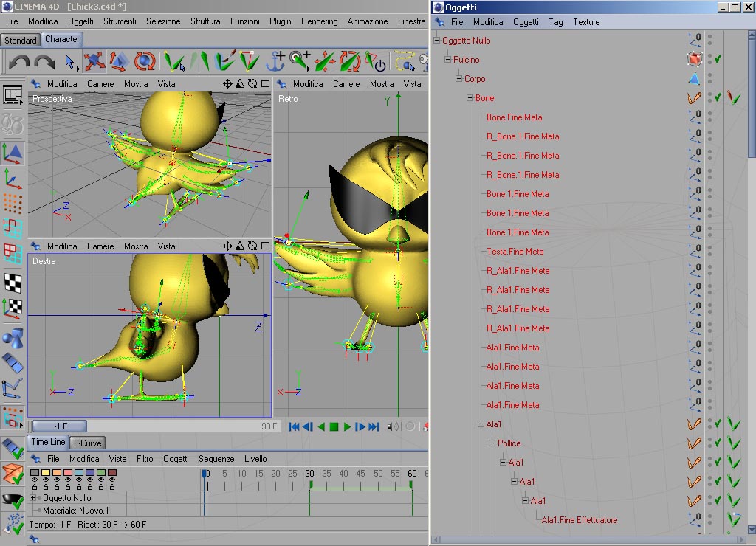The width and height of the screenshot is (756, 546).
Task: Collapse the Pollice tree node
Action: [492, 443]
